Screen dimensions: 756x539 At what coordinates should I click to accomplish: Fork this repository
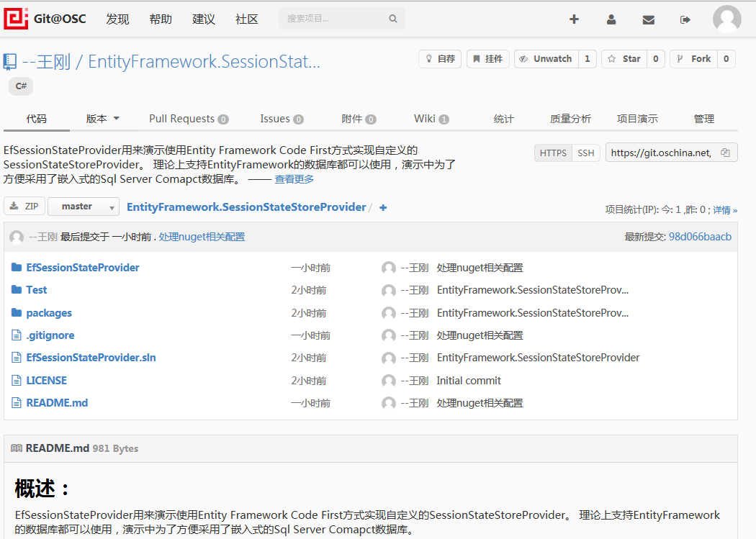click(x=694, y=59)
